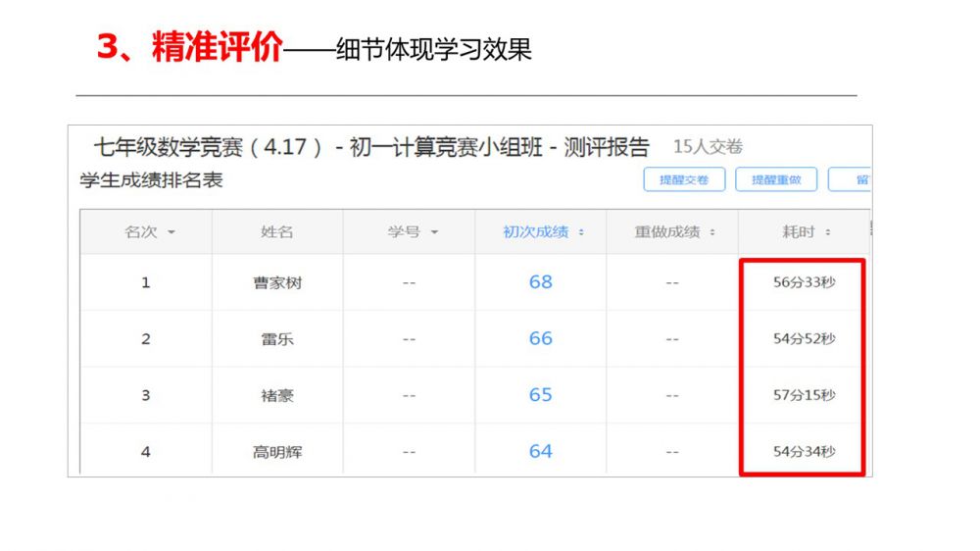980x551 pixels.
Task: Click the 提醒重做 button
Action: pos(776,179)
